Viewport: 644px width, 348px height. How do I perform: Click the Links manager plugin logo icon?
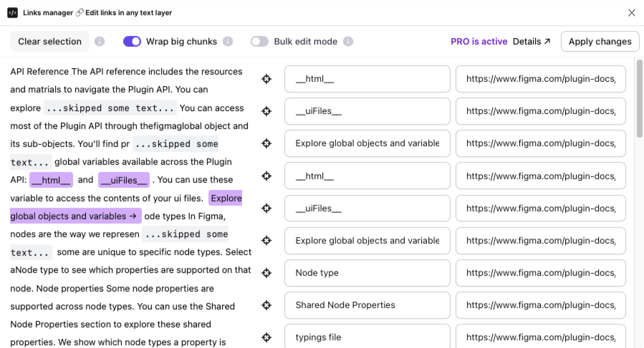point(12,13)
